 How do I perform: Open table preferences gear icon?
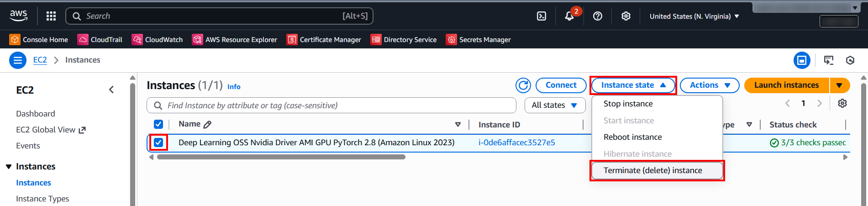coord(842,103)
